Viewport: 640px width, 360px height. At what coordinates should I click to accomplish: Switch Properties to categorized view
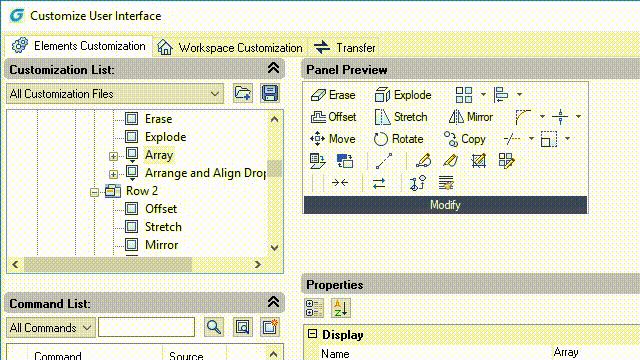tap(314, 308)
